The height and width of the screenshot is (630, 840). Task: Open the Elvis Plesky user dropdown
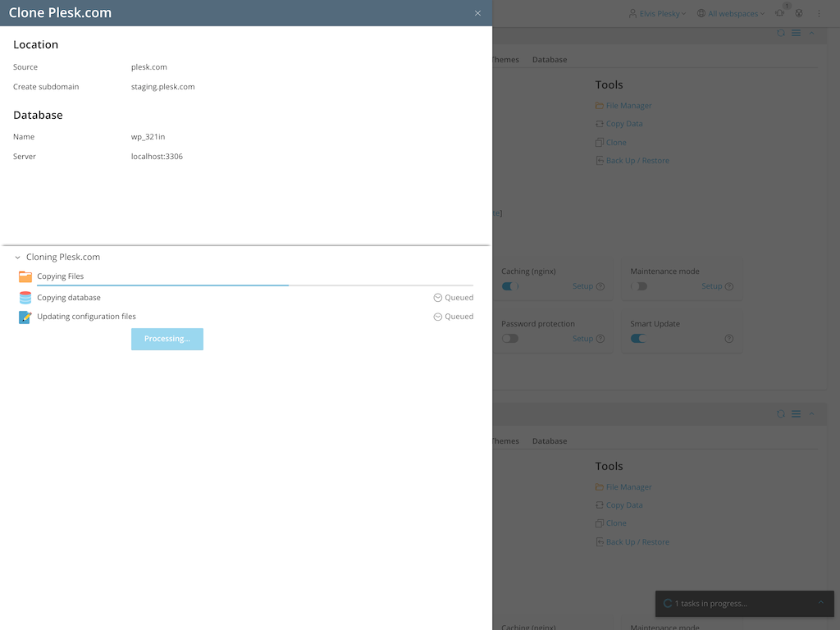[x=657, y=14]
